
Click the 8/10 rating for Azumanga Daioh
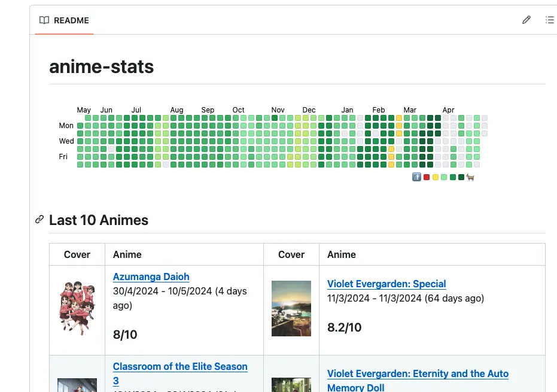[125, 335]
